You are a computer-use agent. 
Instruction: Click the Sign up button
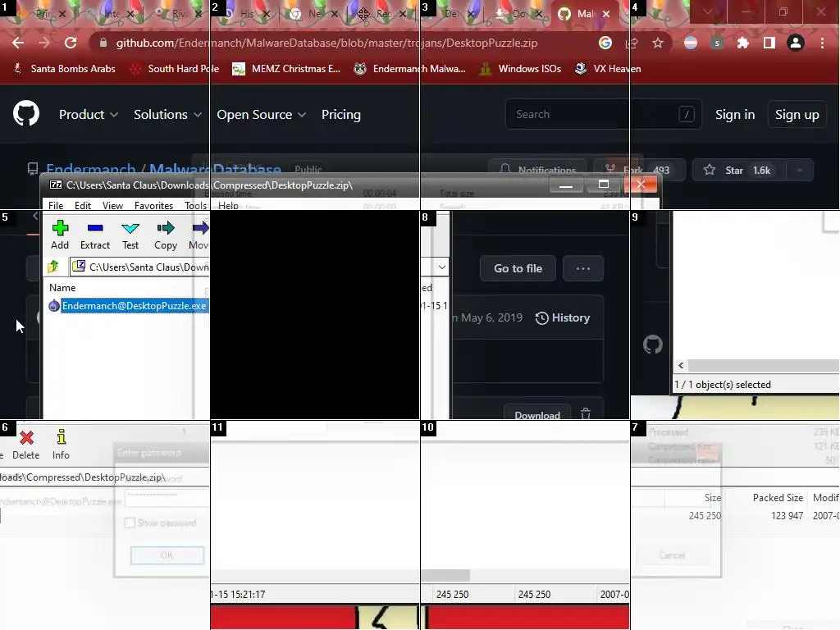click(797, 114)
